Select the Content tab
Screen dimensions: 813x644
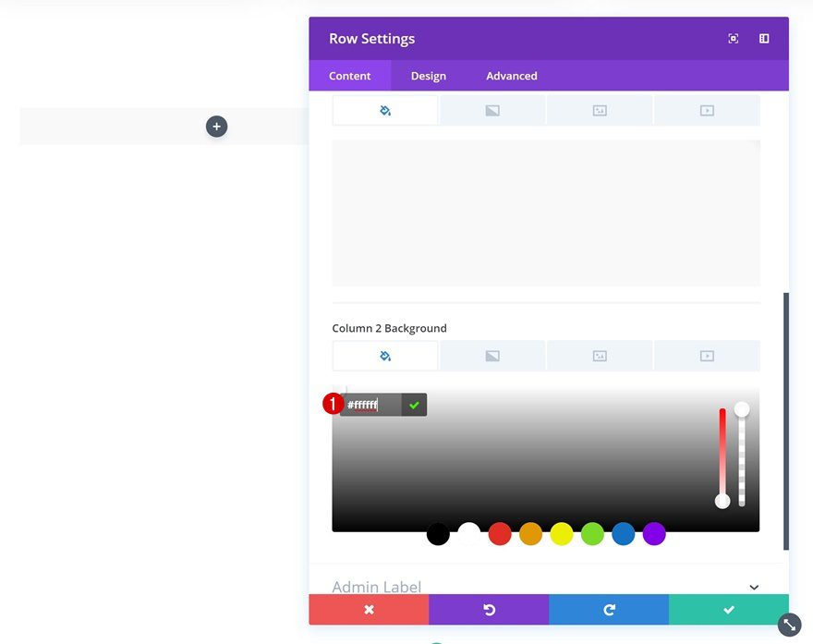tap(350, 76)
